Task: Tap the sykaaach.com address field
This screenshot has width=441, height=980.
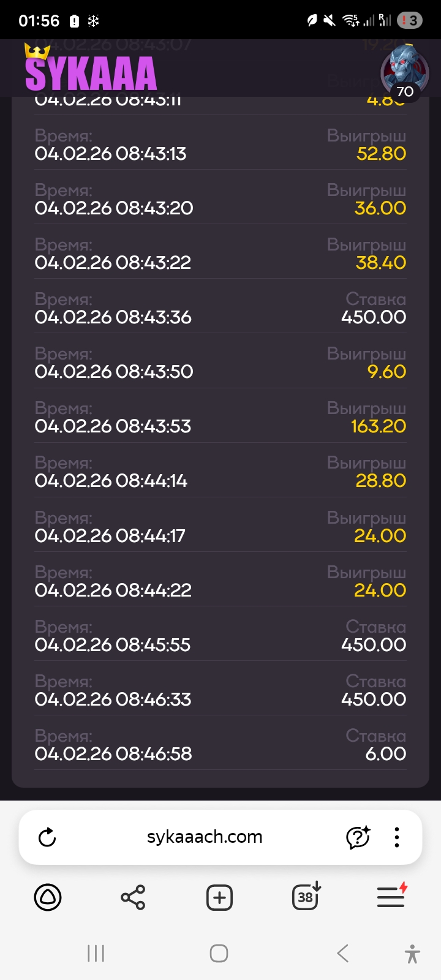Action: pyautogui.click(x=205, y=837)
